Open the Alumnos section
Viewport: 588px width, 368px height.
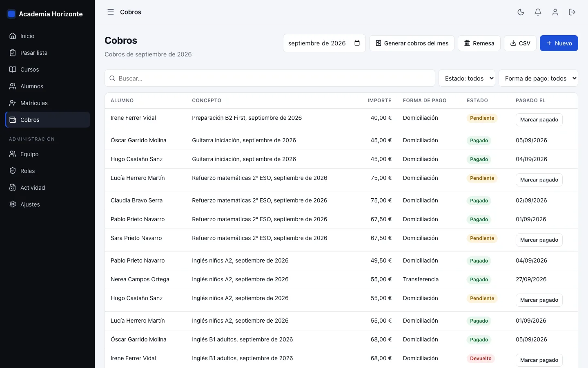click(x=47, y=86)
